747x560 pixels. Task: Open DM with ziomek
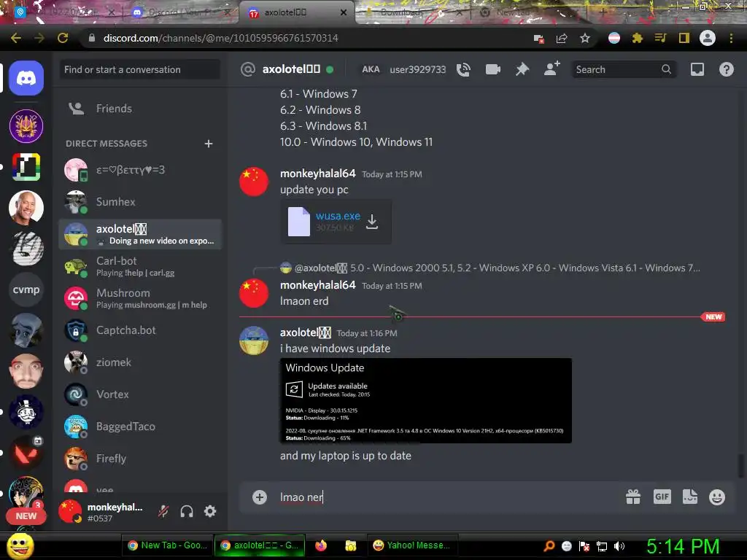coord(140,362)
